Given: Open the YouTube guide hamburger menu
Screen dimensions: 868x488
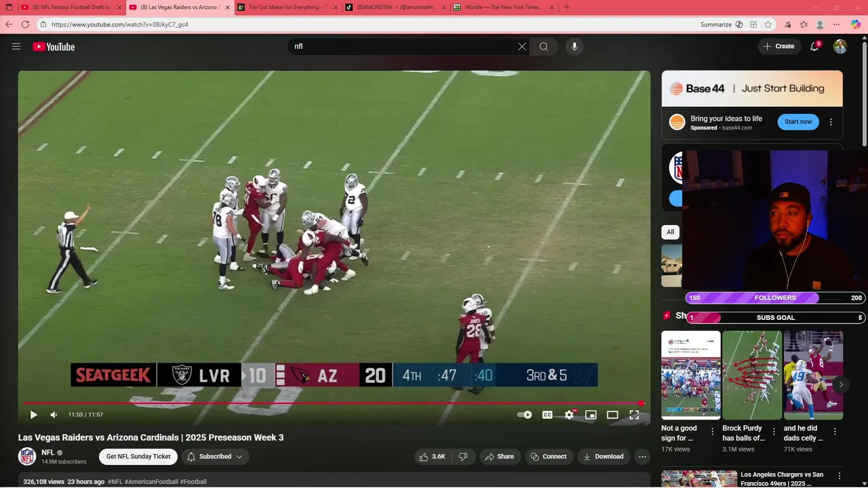Looking at the screenshot, I should point(16,46).
